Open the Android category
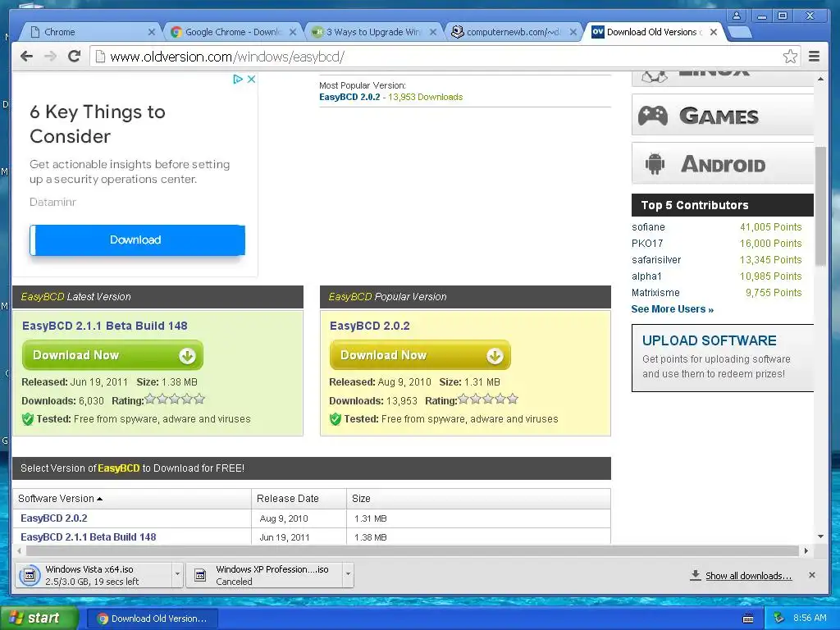This screenshot has height=630, width=840. [x=722, y=163]
